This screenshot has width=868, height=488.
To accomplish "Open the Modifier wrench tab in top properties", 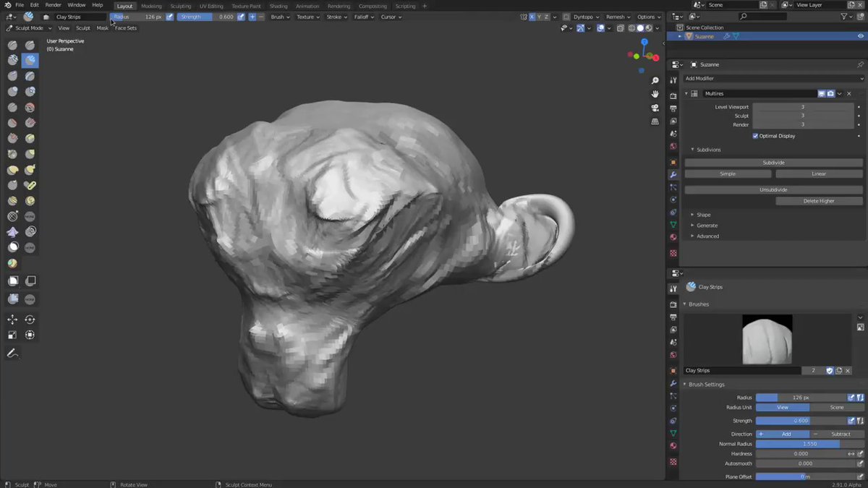I will [x=673, y=174].
